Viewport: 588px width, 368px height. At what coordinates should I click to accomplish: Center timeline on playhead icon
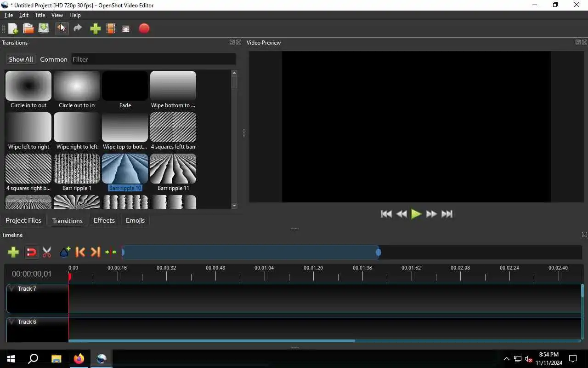pos(111,252)
